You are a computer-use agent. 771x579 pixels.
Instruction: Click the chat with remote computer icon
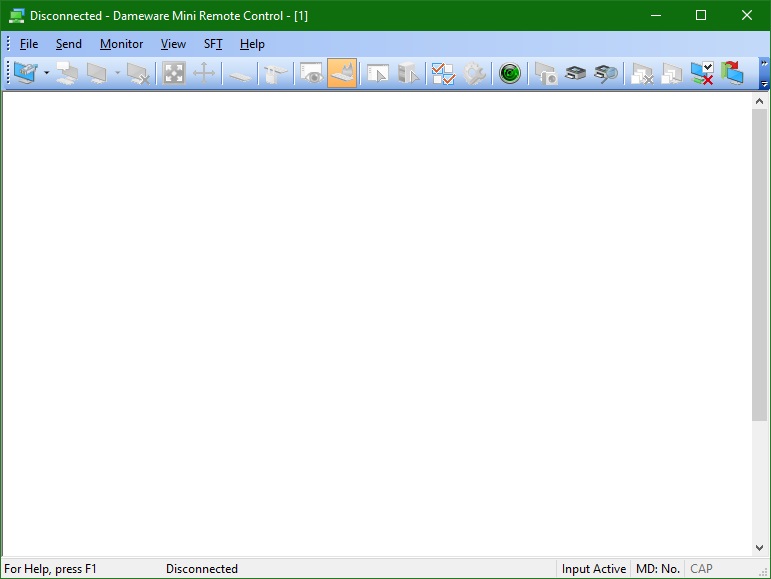click(67, 73)
